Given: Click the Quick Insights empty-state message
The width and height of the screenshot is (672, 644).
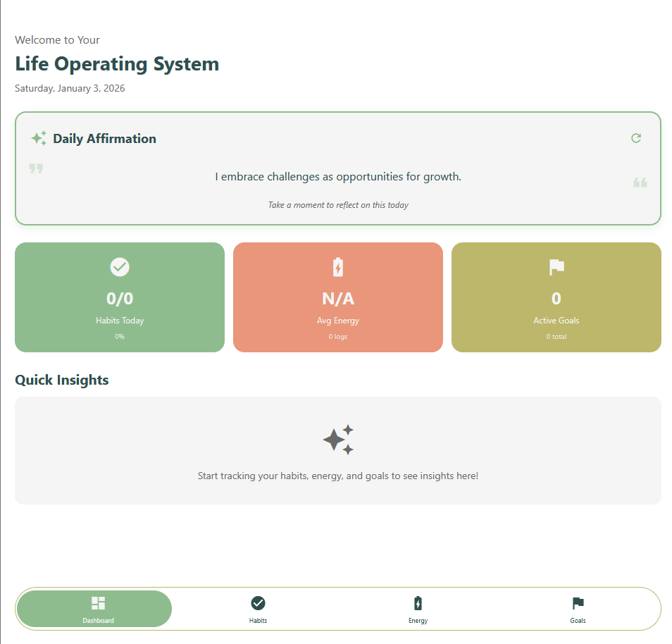Looking at the screenshot, I should click(338, 476).
